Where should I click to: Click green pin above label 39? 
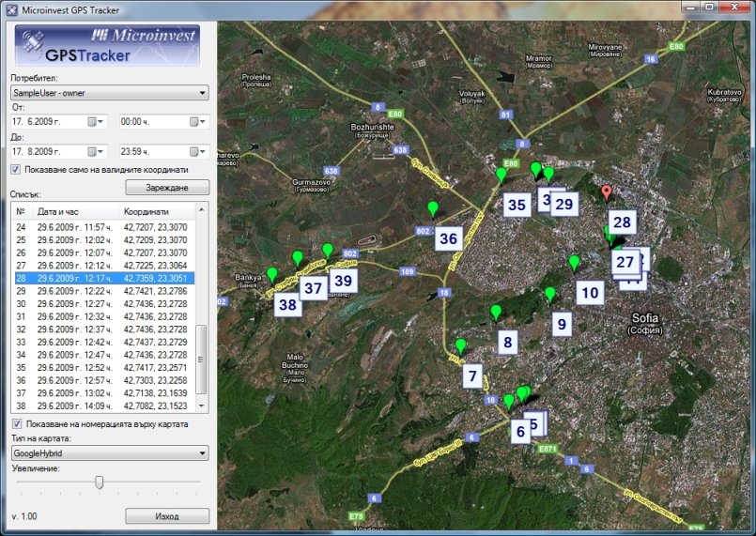(x=328, y=252)
